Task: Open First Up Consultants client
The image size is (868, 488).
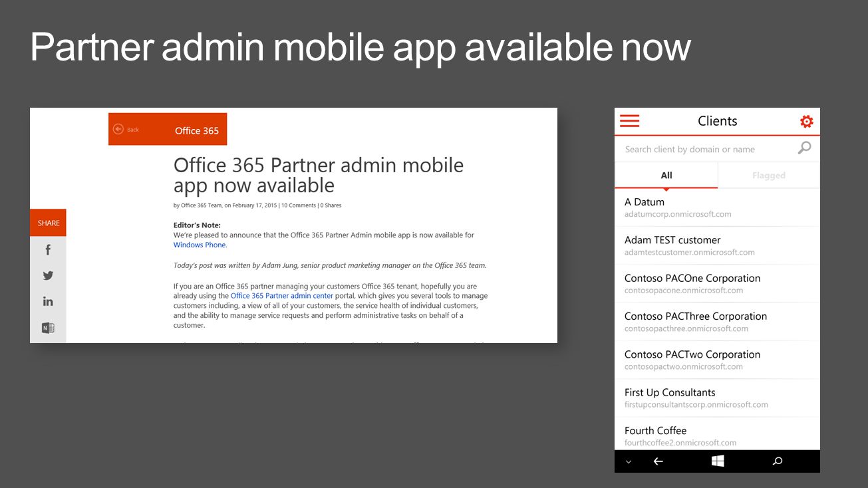Action: 717,398
